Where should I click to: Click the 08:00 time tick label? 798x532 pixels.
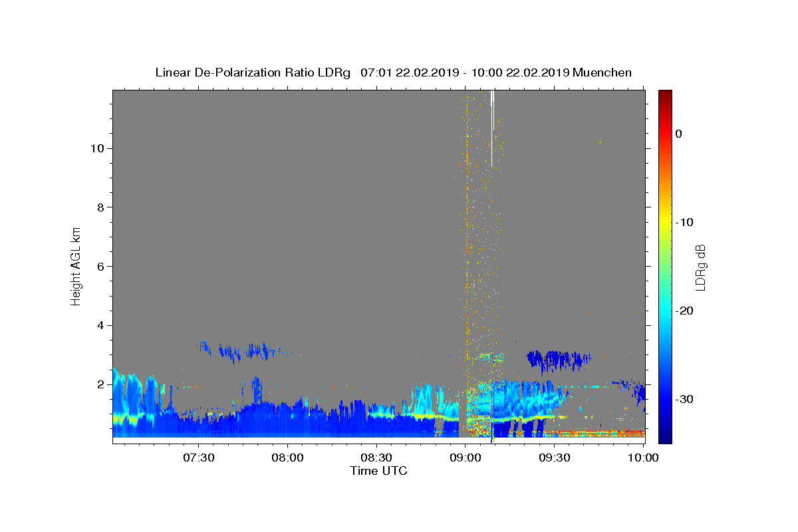(288, 458)
